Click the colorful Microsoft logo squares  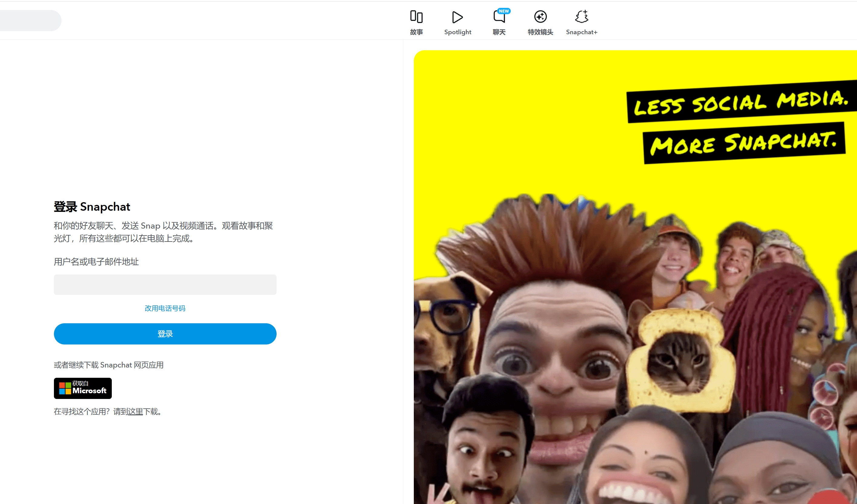pos(65,388)
